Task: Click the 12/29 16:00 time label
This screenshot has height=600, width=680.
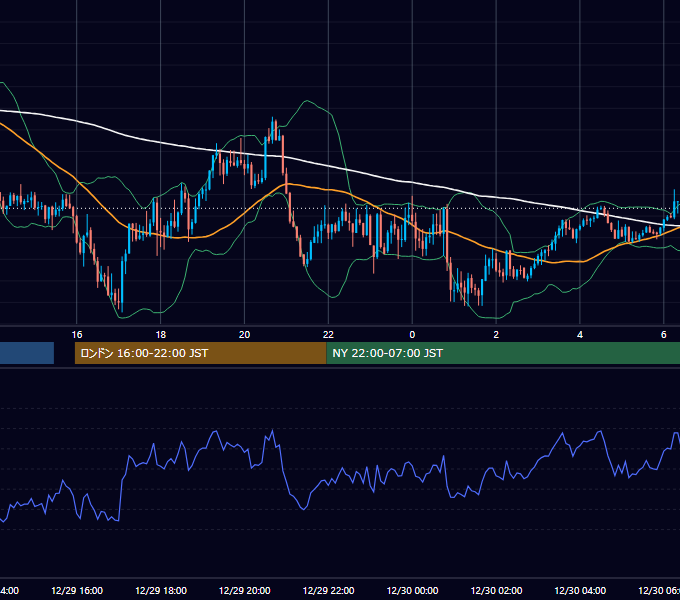Action: click(77, 590)
